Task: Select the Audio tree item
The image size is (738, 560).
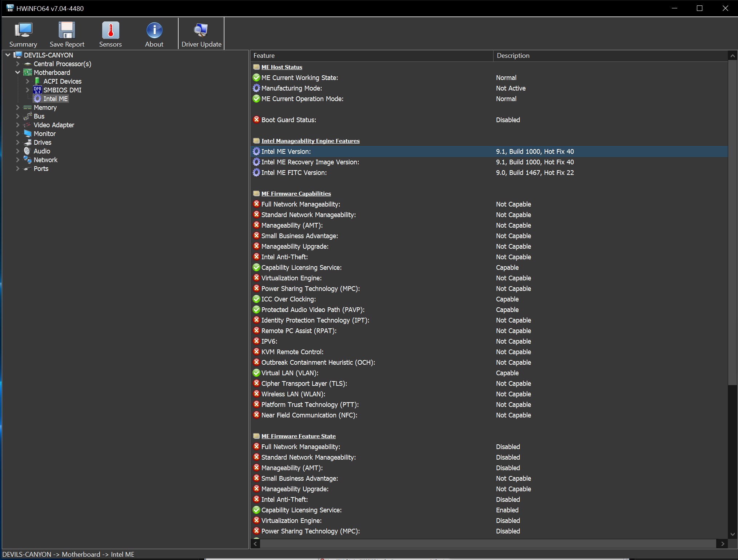Action: coord(42,151)
